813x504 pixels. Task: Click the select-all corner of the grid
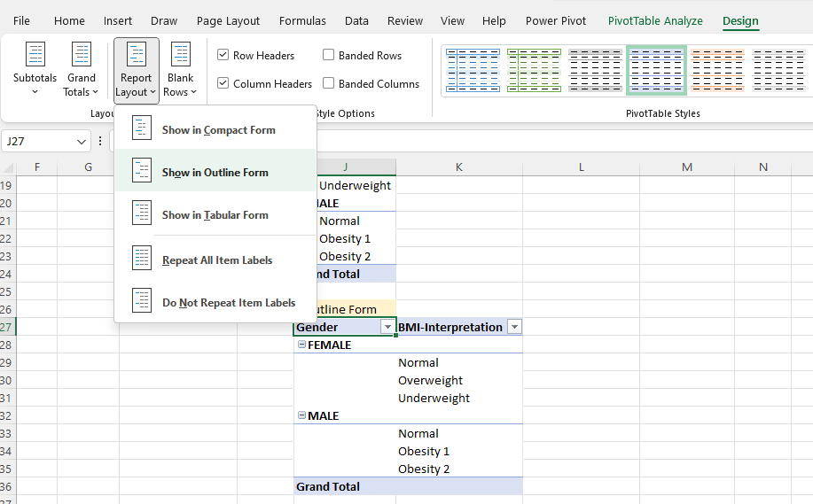tap(7, 167)
